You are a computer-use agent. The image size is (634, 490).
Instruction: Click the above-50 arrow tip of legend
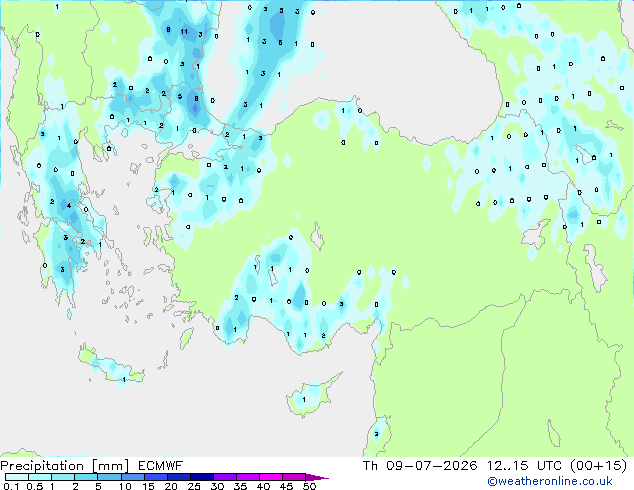click(317, 477)
